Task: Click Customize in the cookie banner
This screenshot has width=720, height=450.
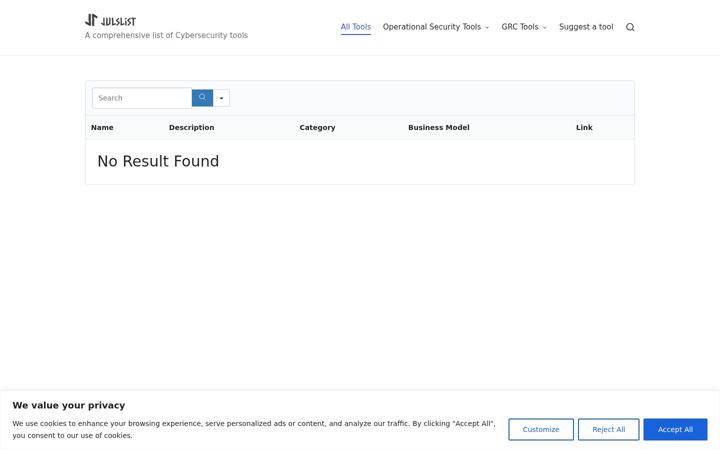Action: coord(541,429)
